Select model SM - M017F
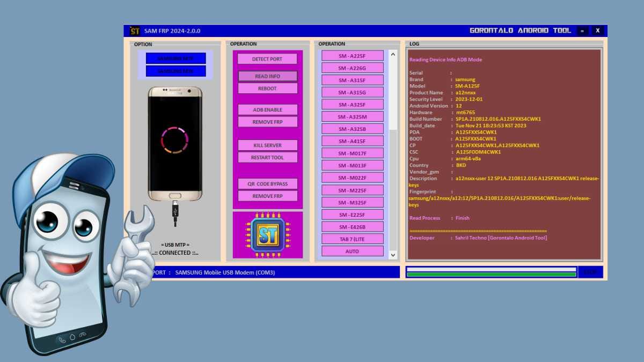The width and height of the screenshot is (644, 362). pos(352,153)
